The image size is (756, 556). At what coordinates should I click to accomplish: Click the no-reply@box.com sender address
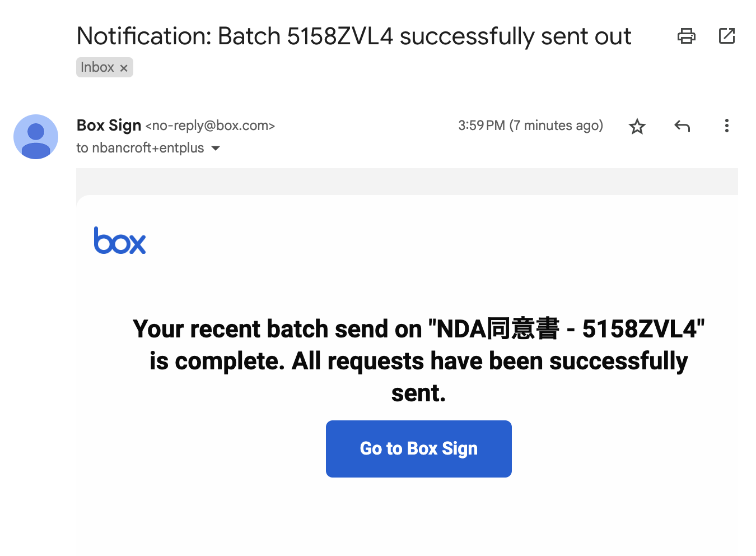point(210,126)
